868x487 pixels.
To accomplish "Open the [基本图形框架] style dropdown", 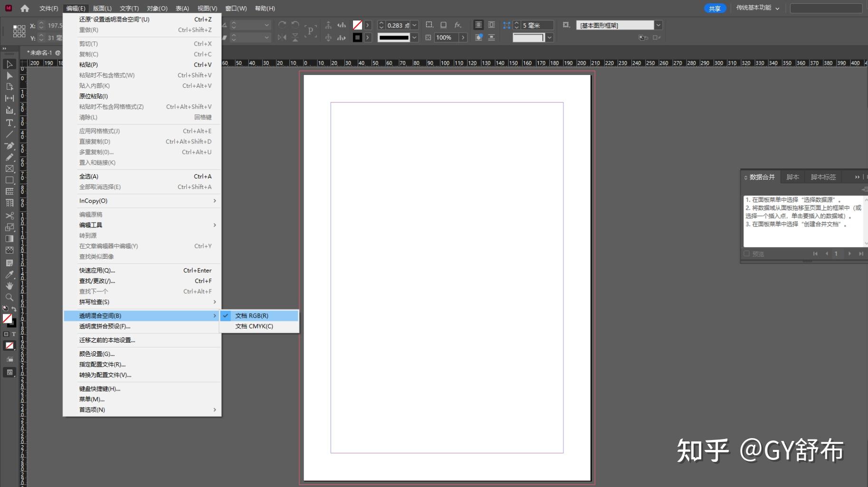I will coord(658,25).
